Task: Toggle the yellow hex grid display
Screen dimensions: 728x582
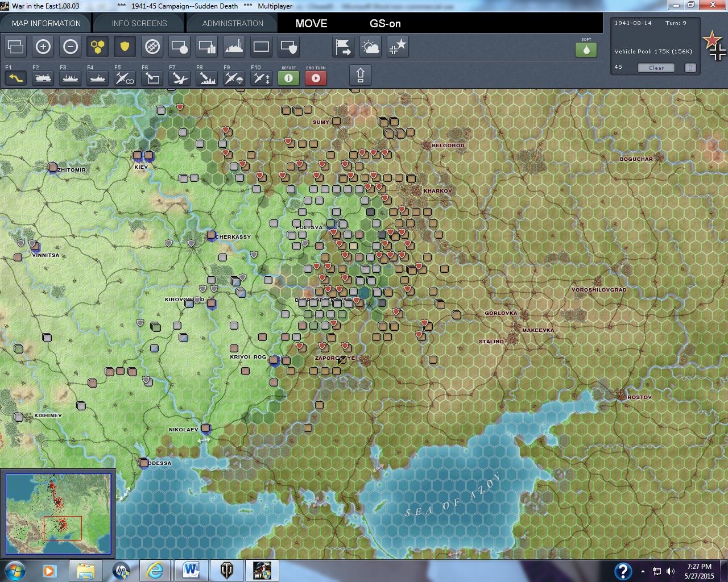Action: pyautogui.click(x=98, y=47)
